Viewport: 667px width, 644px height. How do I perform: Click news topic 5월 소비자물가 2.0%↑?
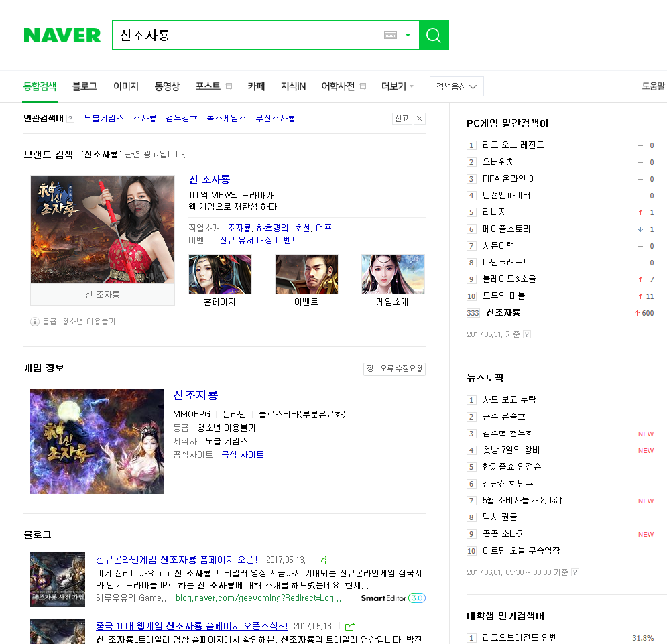click(x=524, y=501)
